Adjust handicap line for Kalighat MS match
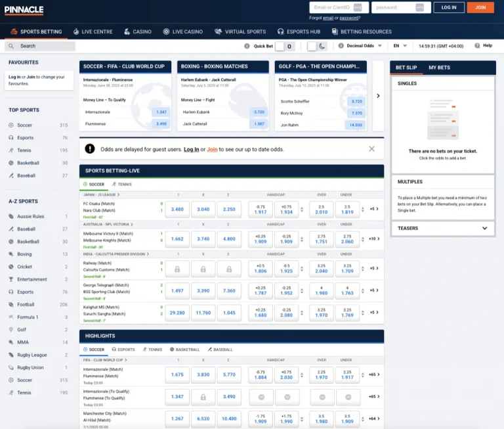The height and width of the screenshot is (429, 504). pyautogui.click(x=302, y=313)
